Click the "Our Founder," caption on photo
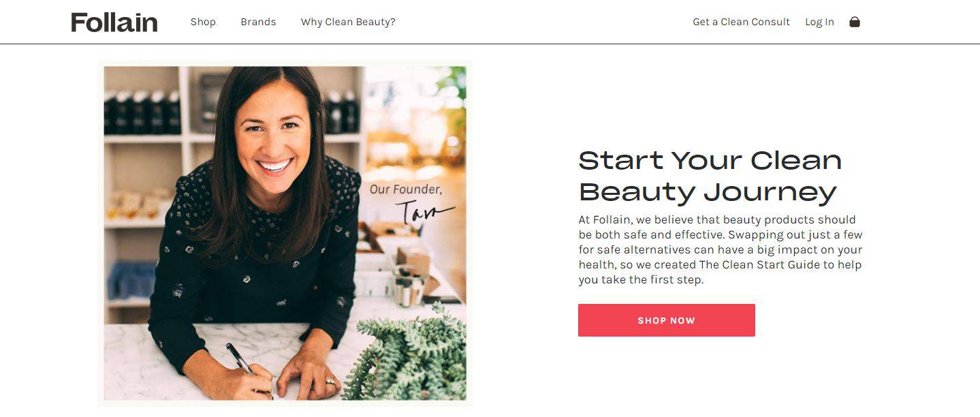The width and height of the screenshot is (980, 417). click(406, 189)
